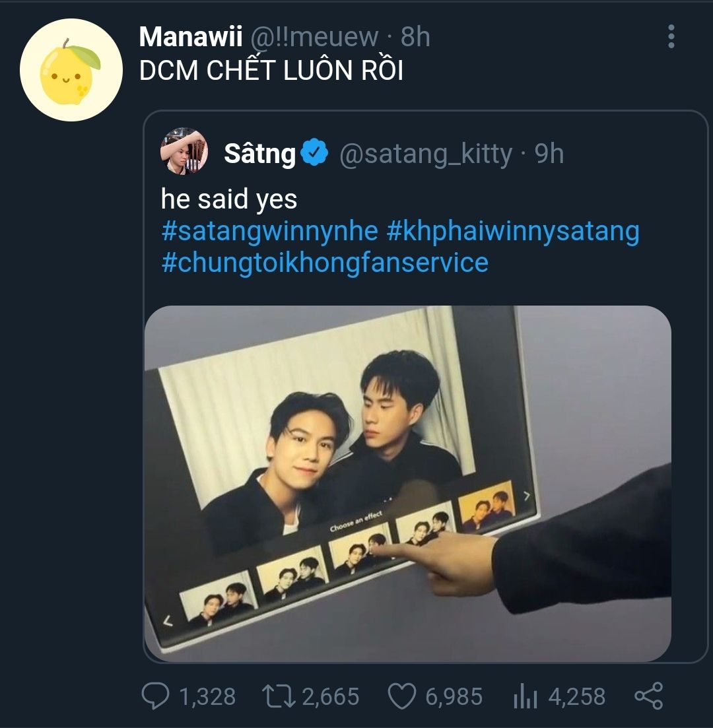Open the view analytics bar icon
Screen dimensions: 713x728
pyautogui.click(x=525, y=697)
